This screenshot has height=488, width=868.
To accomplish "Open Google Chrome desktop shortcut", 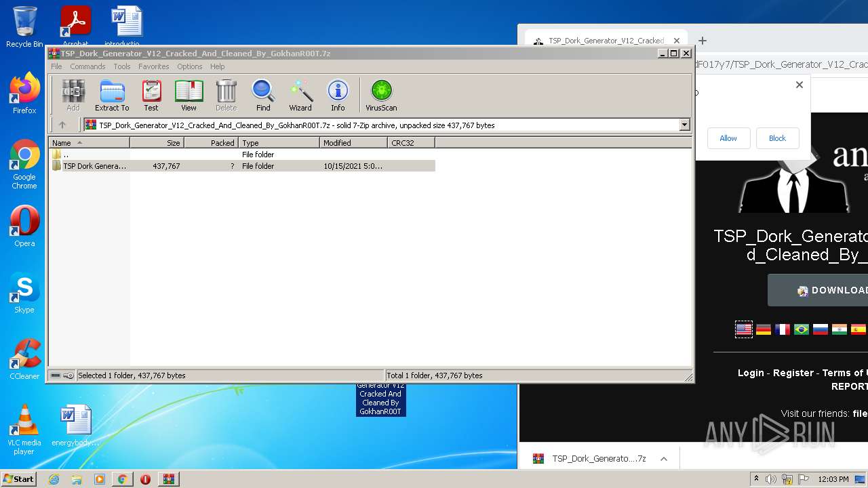I will 24,164.
